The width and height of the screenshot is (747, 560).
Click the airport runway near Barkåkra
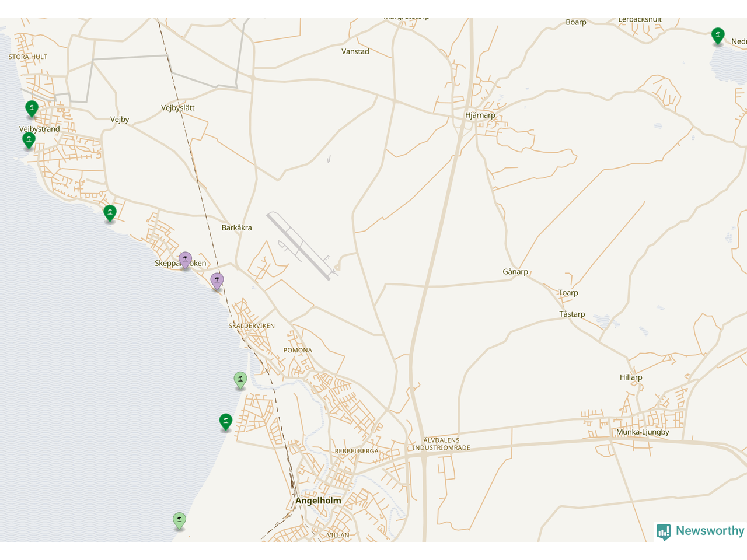pos(299,246)
